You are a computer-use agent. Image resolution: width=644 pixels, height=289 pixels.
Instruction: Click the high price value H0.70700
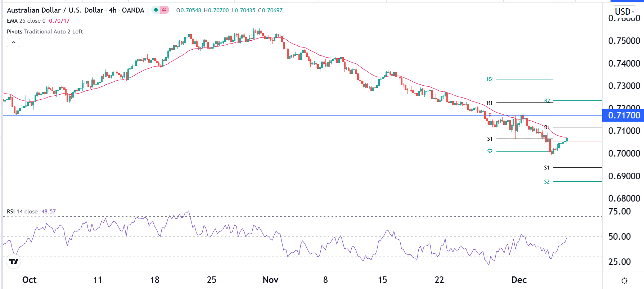tap(216, 10)
